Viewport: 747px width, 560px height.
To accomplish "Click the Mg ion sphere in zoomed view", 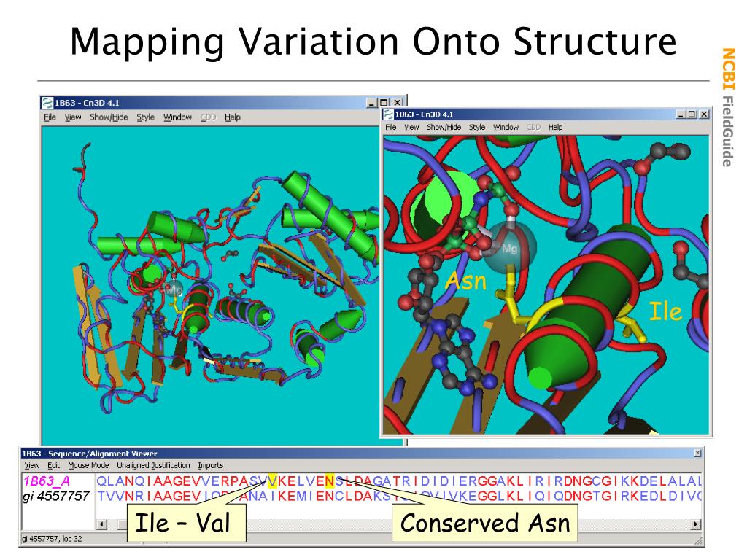I will click(510, 247).
